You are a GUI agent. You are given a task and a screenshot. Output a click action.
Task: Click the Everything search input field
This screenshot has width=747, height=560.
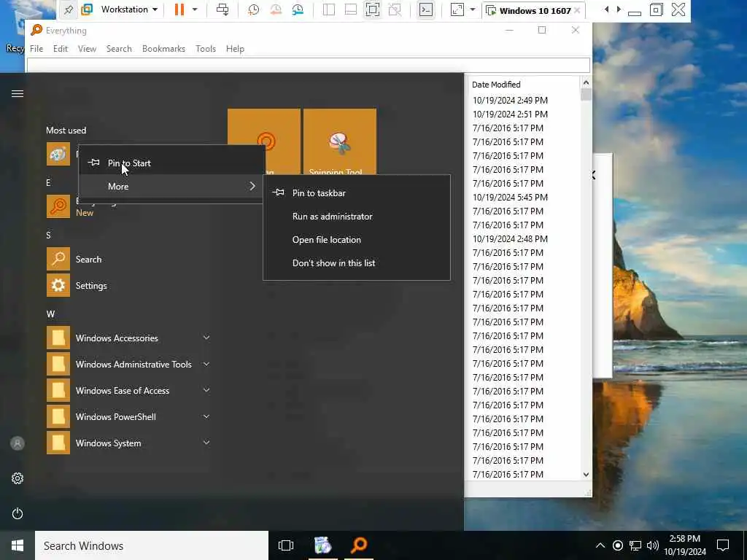pos(309,65)
